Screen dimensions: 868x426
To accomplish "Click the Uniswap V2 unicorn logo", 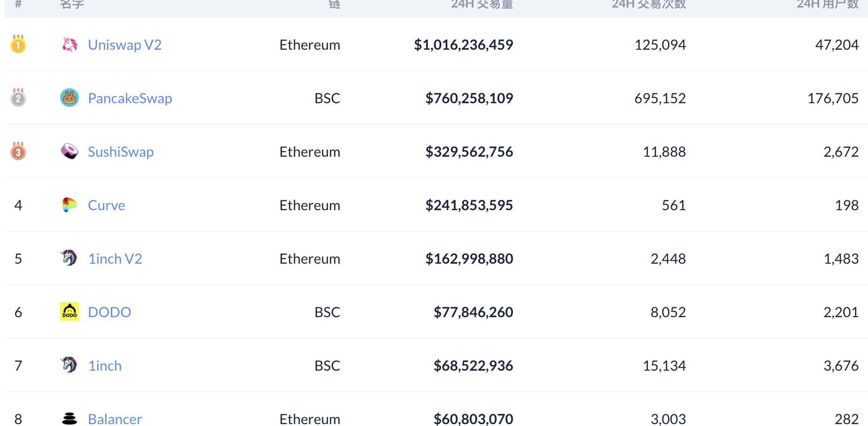I will click(70, 45).
